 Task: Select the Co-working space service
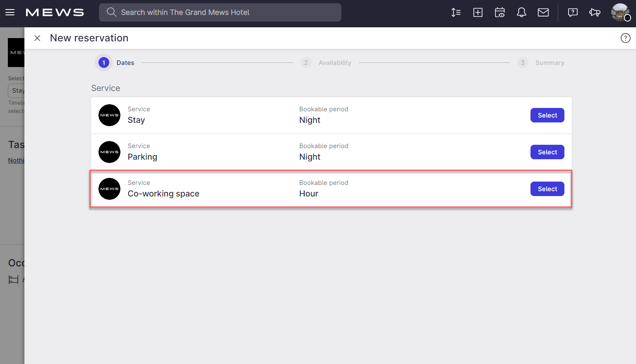click(x=547, y=189)
